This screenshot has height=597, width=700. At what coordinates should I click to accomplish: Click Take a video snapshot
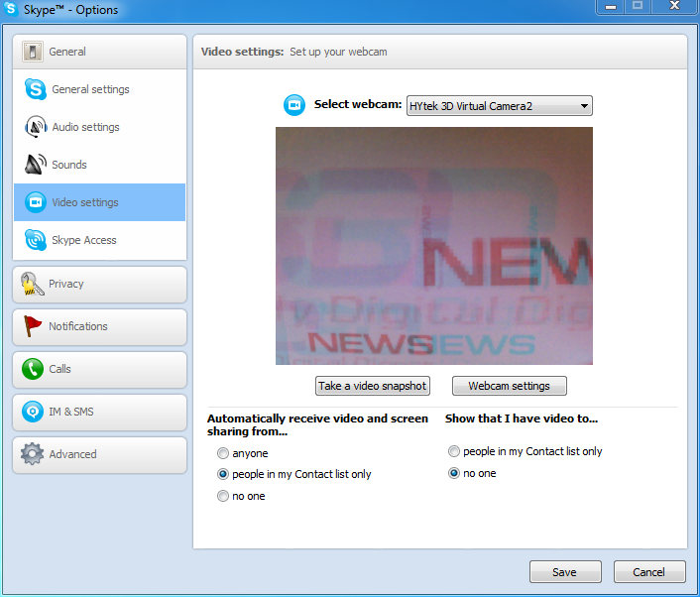[373, 386]
